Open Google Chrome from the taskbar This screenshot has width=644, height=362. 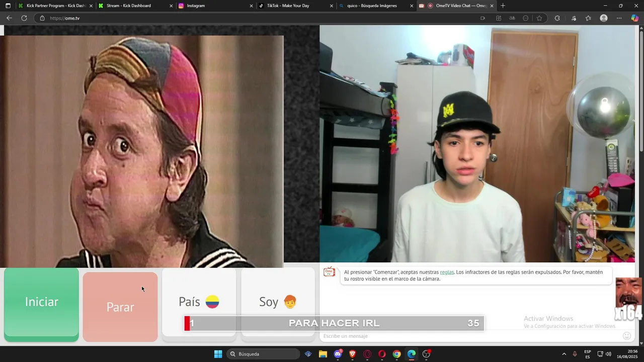pos(397,354)
